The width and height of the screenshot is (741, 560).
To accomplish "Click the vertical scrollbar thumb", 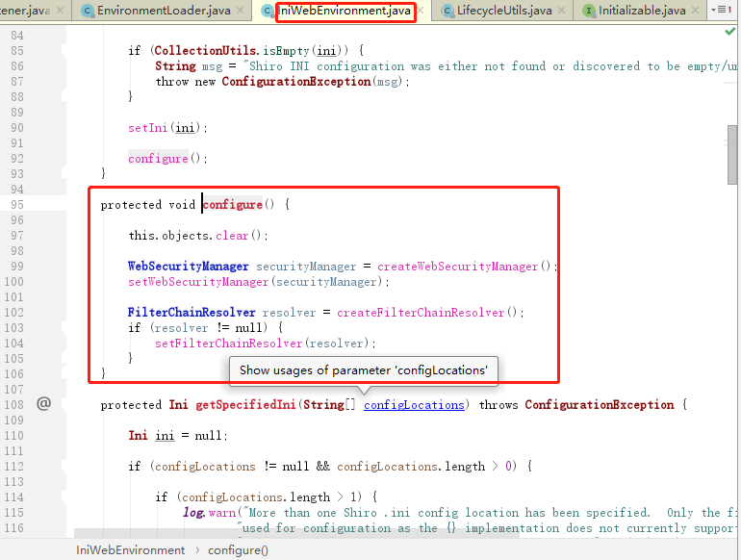I will [x=732, y=155].
